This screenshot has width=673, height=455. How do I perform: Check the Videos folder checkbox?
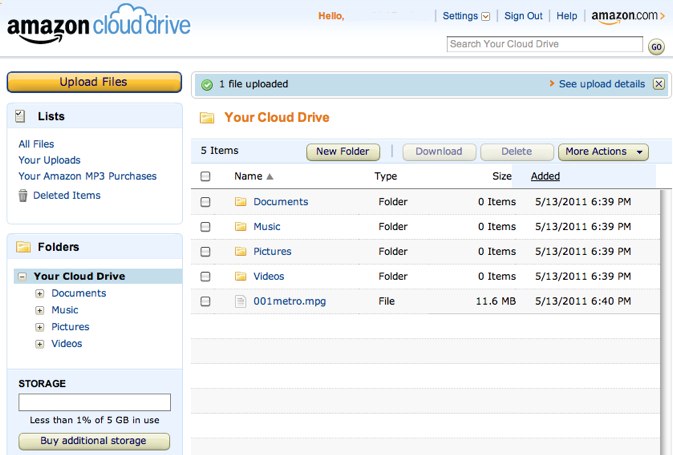click(206, 276)
